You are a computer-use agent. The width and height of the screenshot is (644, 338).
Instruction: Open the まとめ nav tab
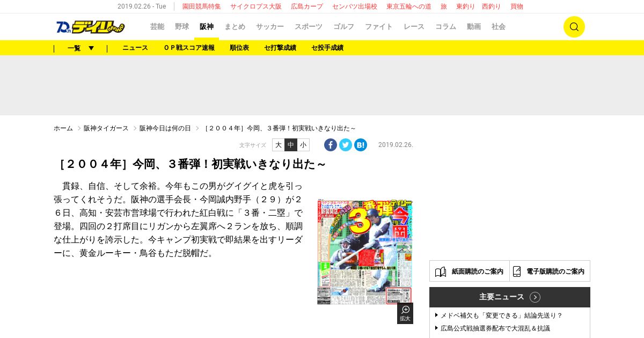coord(235,27)
